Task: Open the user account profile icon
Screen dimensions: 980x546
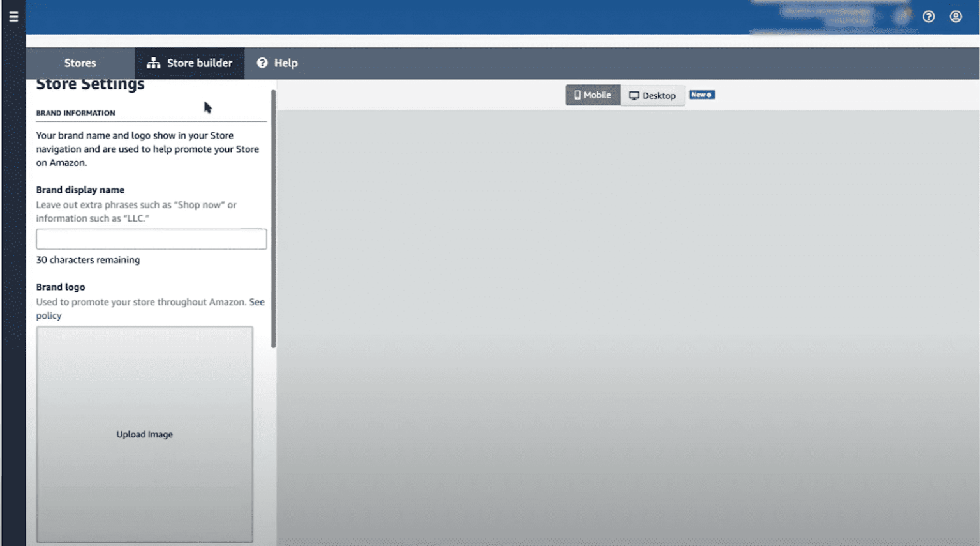Action: (955, 17)
